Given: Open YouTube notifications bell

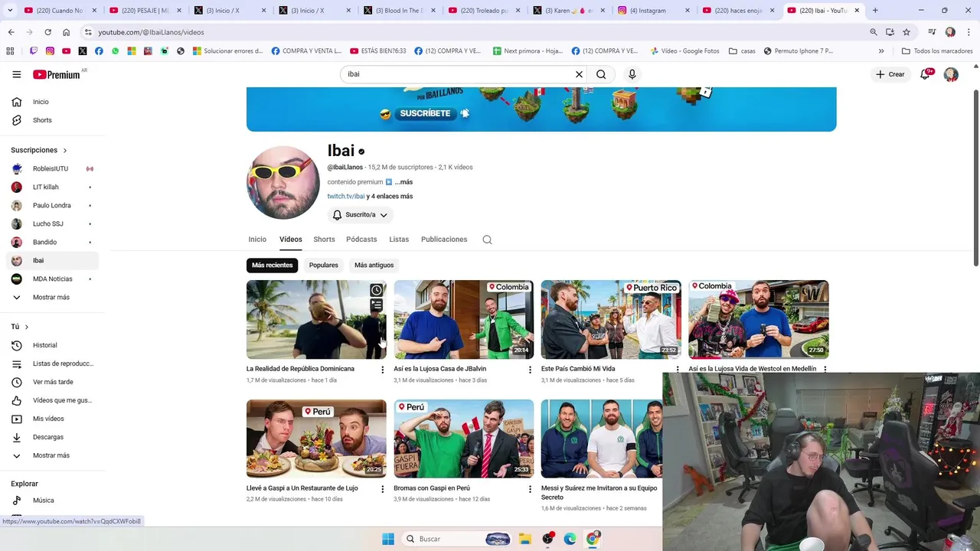Looking at the screenshot, I should point(925,74).
